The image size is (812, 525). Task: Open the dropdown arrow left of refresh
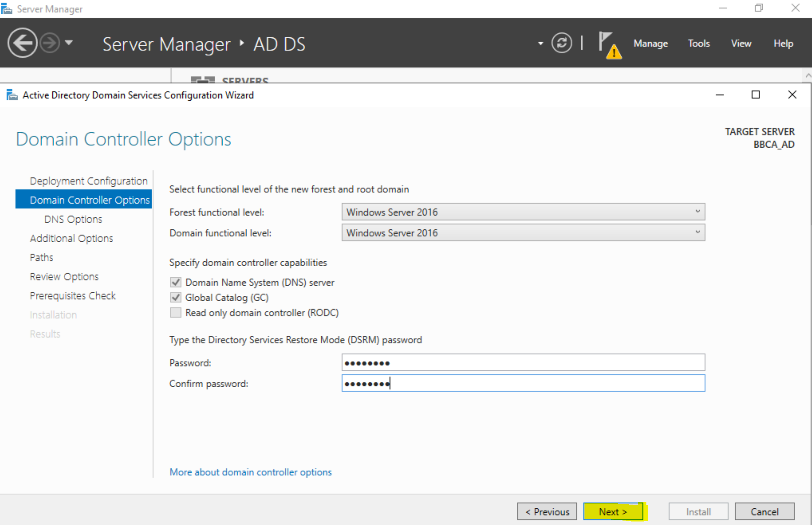click(540, 43)
